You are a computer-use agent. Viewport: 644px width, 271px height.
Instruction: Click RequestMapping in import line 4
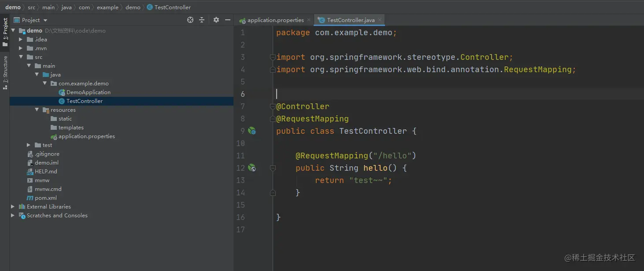[x=538, y=69]
